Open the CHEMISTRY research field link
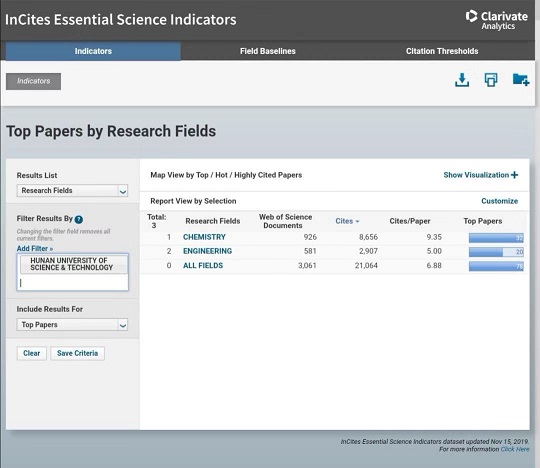 [204, 237]
